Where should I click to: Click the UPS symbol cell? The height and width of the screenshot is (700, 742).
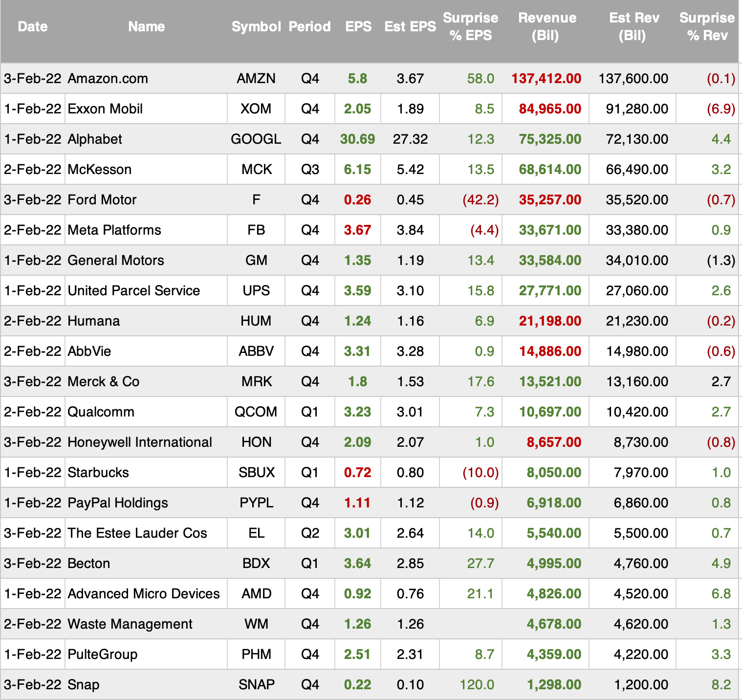[x=256, y=290]
